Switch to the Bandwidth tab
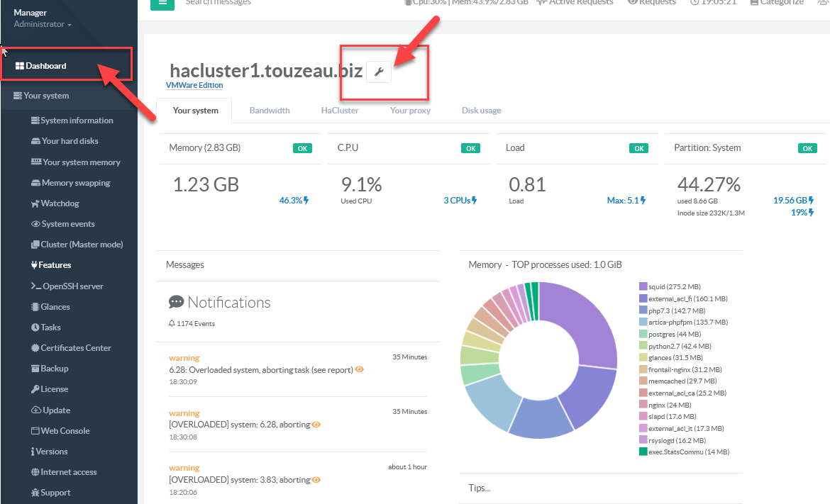 click(270, 111)
